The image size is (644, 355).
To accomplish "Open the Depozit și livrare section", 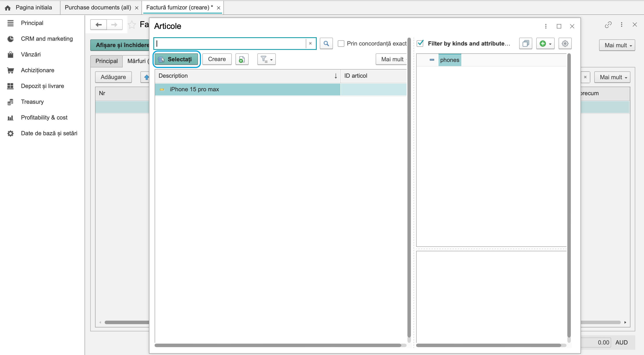I will (42, 86).
